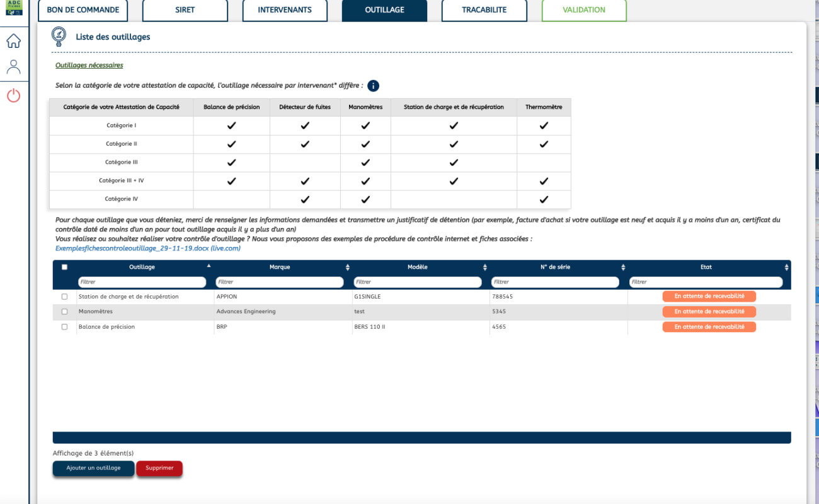
Task: Show info about required tools per intervenant
Action: coord(373,86)
